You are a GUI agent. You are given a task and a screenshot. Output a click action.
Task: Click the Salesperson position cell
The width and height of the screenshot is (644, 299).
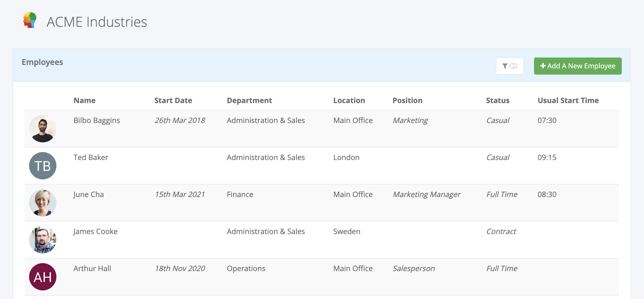pos(414,269)
